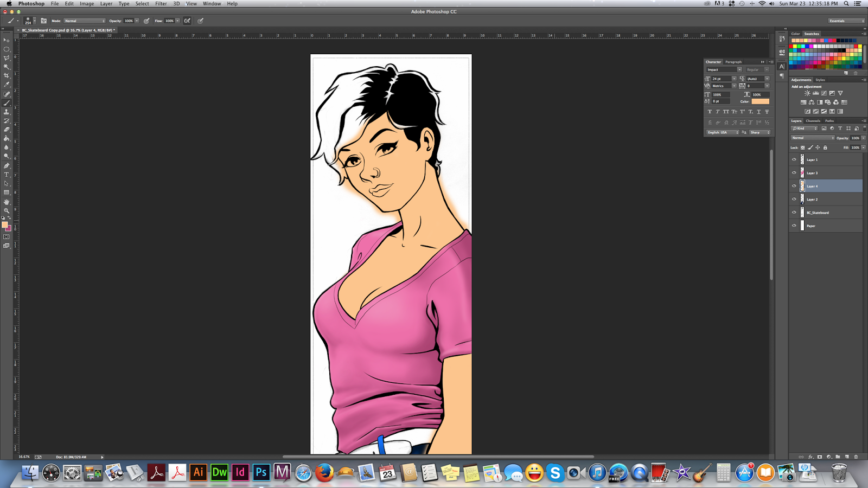The image size is (868, 488).
Task: Choose the Eraser tool
Action: tap(7, 130)
